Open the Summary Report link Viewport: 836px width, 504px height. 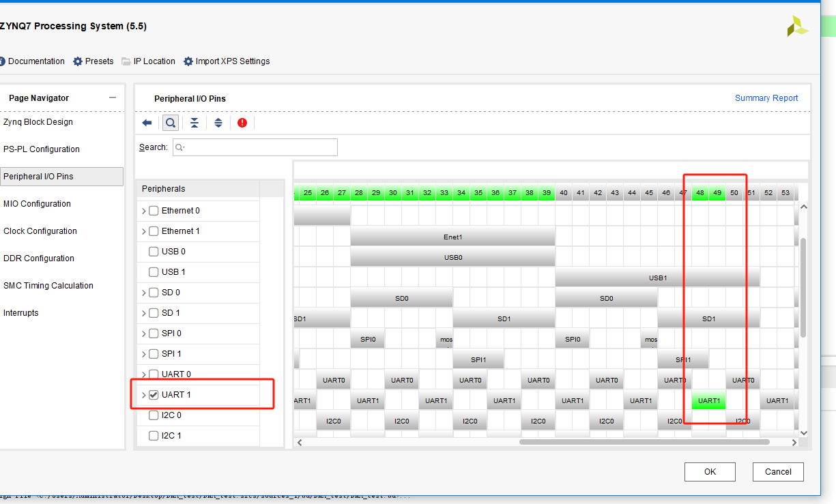pyautogui.click(x=766, y=98)
